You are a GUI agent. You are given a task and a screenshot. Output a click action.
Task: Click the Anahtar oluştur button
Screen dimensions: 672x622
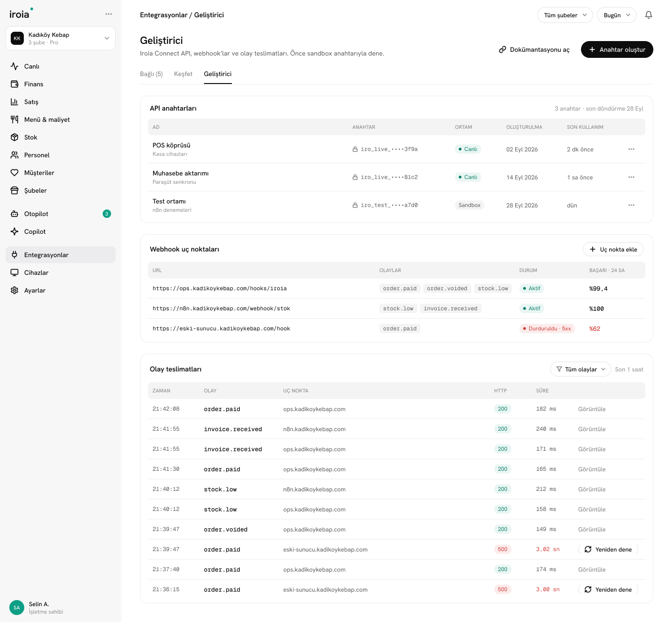[x=617, y=49]
